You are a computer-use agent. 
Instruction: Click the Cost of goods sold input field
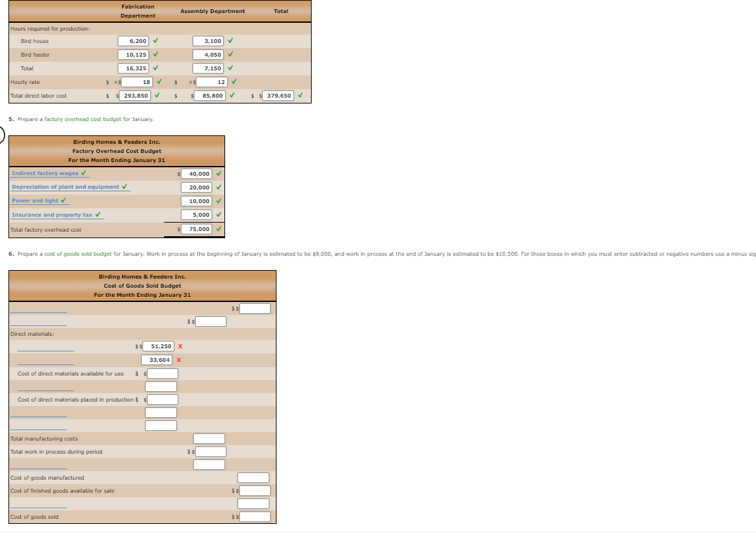tap(255, 517)
